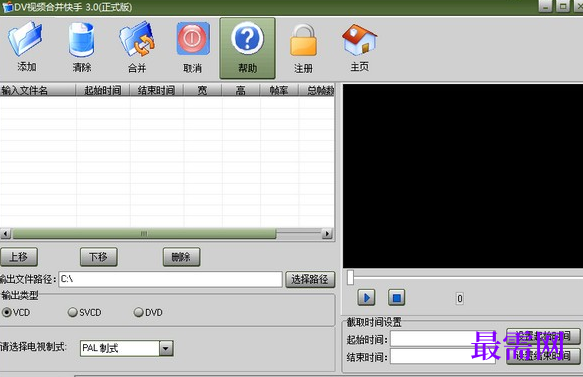Screen dimensions: 583x377
Task: Click the 高 column header
Action: tap(241, 90)
